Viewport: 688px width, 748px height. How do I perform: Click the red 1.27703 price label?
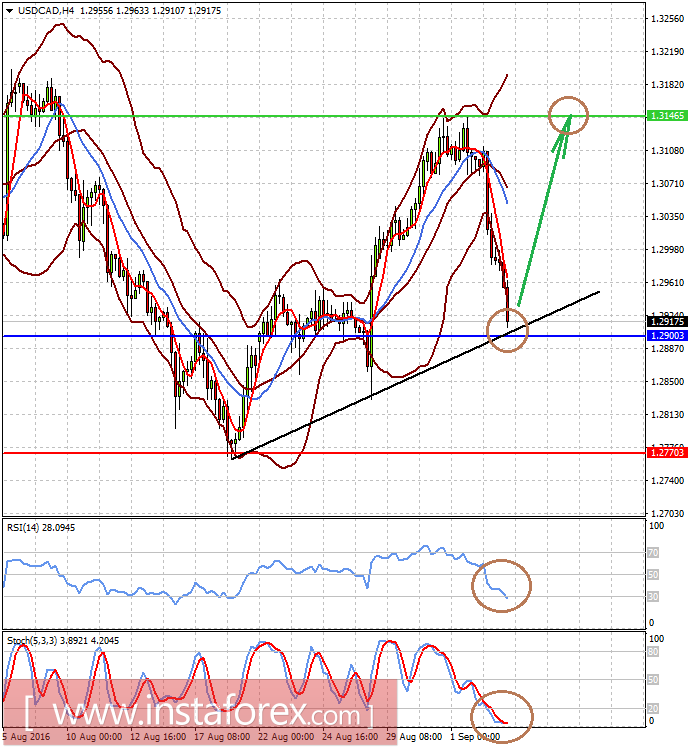click(667, 452)
